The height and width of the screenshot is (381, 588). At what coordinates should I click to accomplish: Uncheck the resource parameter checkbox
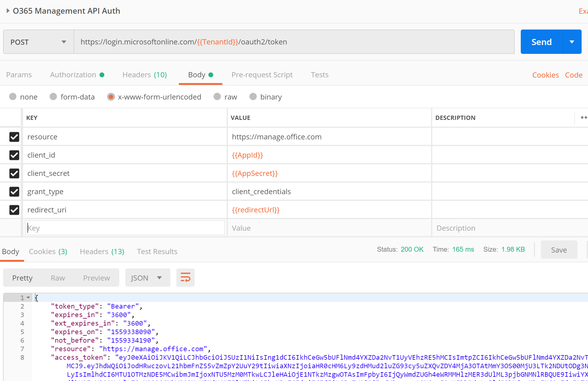(14, 137)
